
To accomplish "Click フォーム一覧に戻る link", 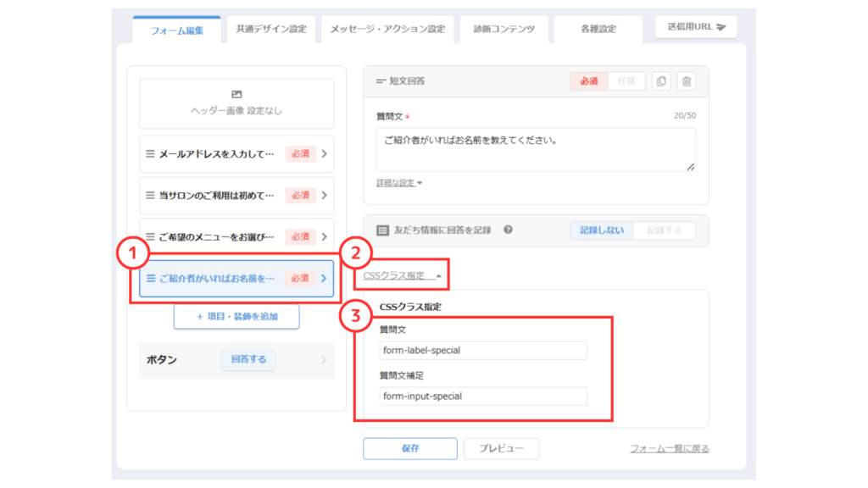I will coord(669,448).
